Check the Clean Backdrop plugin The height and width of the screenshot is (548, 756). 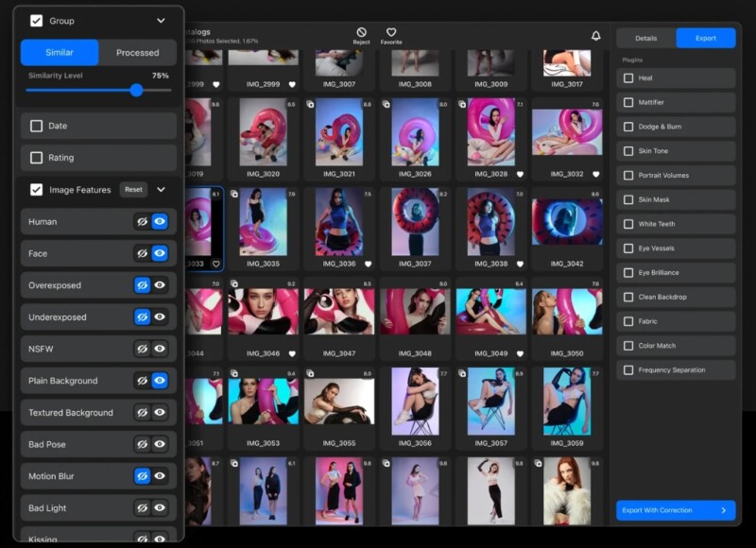[x=628, y=297]
